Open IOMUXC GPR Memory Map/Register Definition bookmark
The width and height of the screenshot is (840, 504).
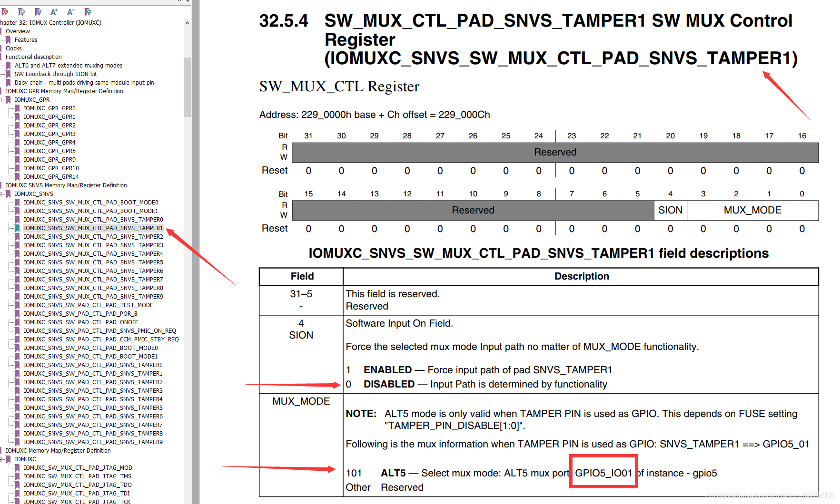[x=64, y=91]
